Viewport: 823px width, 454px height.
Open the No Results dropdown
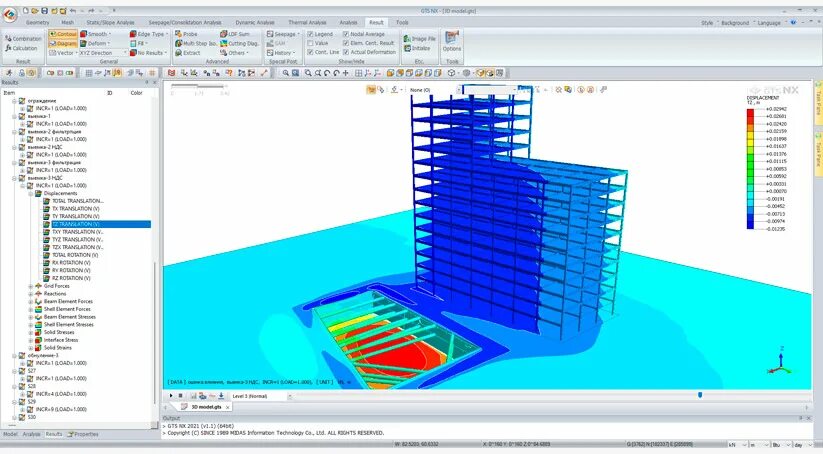coord(149,53)
